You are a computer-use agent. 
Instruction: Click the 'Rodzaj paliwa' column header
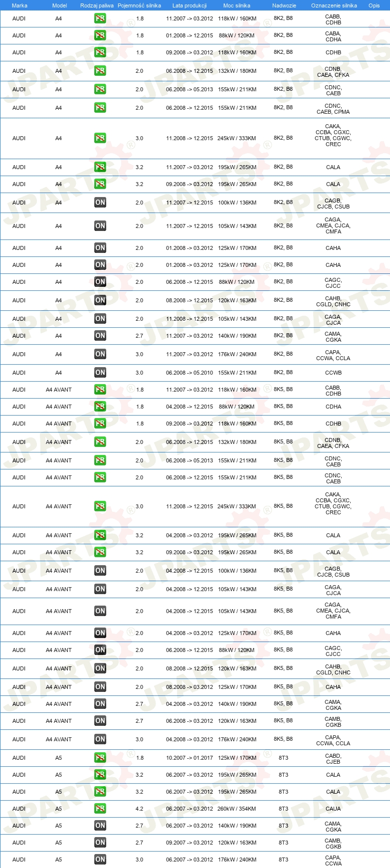coord(97,5)
